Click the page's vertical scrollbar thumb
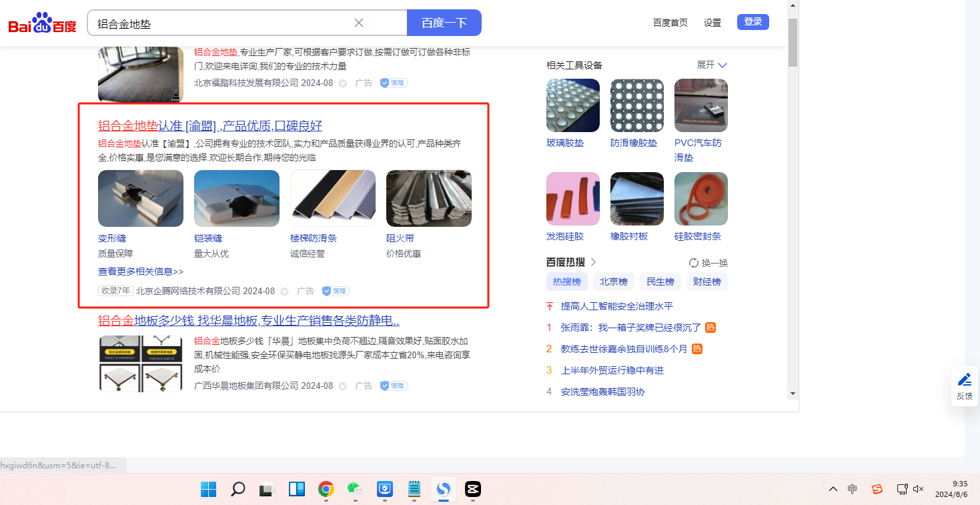 [793, 43]
